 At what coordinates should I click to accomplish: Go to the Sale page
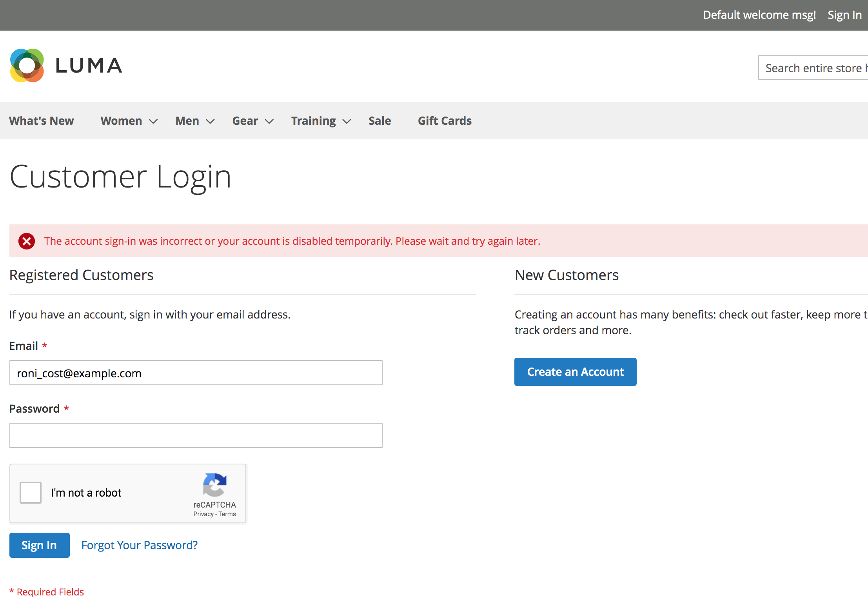pyautogui.click(x=380, y=120)
